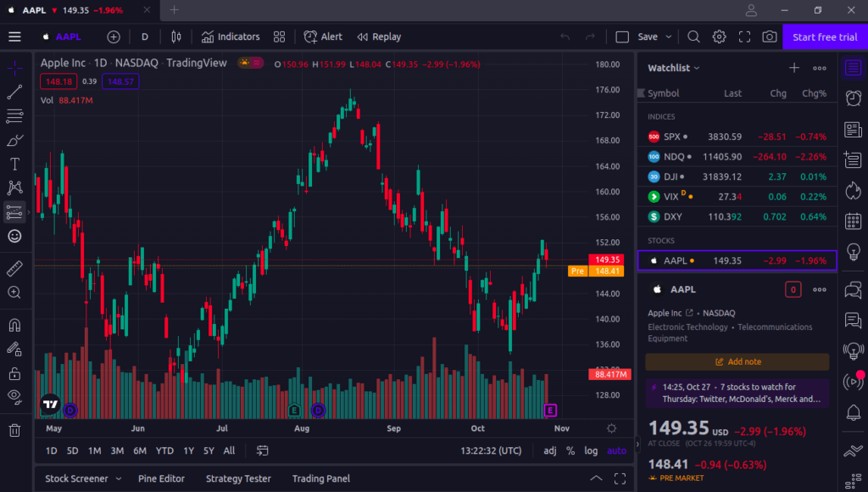Start bar Replay mode
Viewport: 868px width, 492px height.
[379, 36]
